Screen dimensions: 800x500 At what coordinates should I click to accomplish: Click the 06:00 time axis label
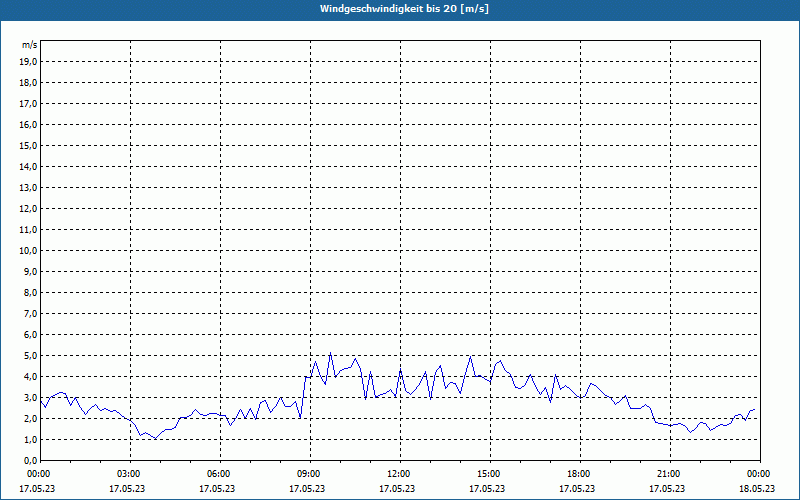[220, 474]
